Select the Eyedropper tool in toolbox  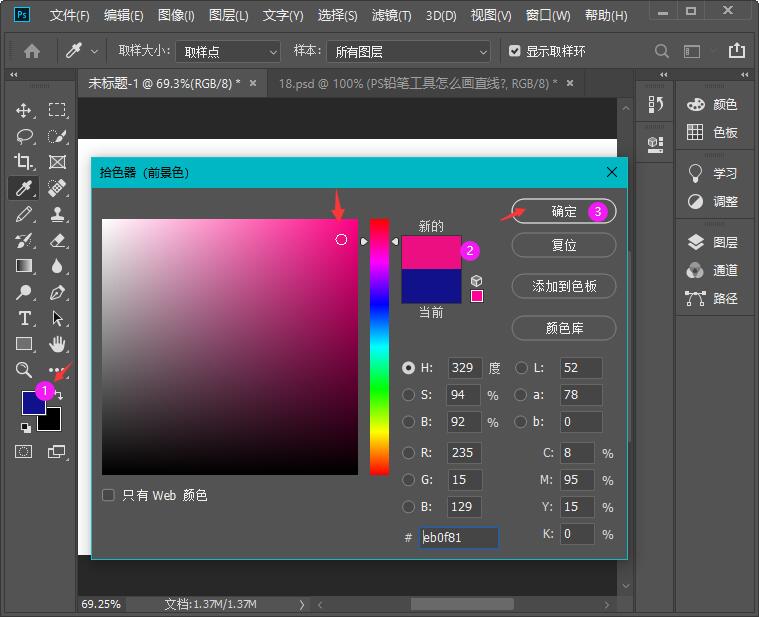point(23,188)
